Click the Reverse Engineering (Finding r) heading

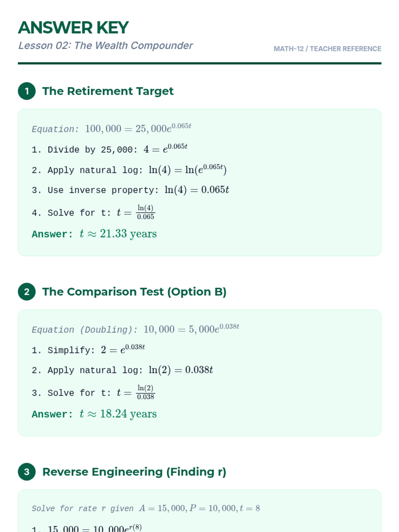[134, 472]
